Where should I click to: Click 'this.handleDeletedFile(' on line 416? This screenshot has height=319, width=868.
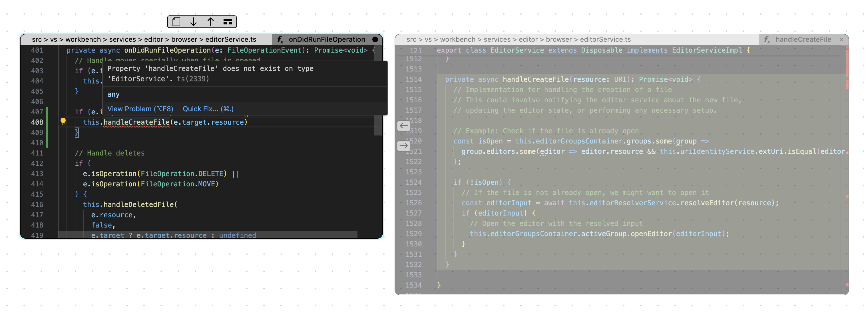pos(130,205)
